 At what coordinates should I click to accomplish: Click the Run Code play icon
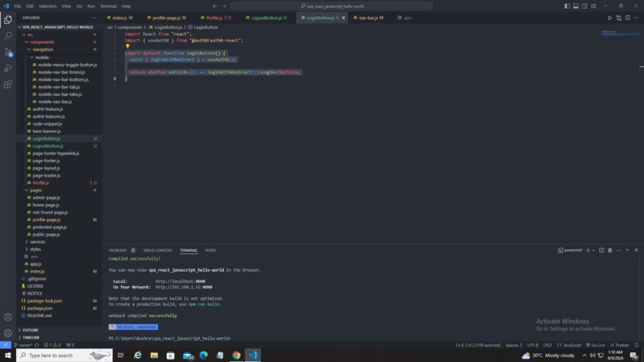pyautogui.click(x=610, y=18)
